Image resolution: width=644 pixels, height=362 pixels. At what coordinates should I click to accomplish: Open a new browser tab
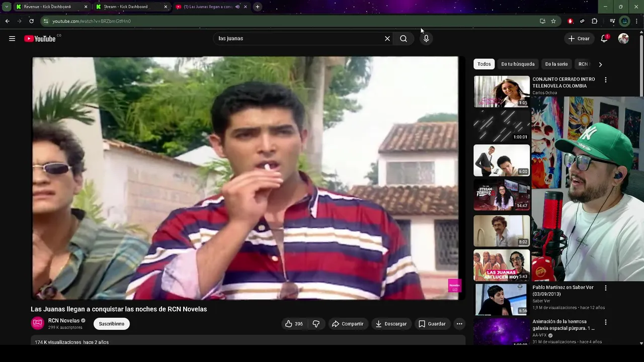257,7
